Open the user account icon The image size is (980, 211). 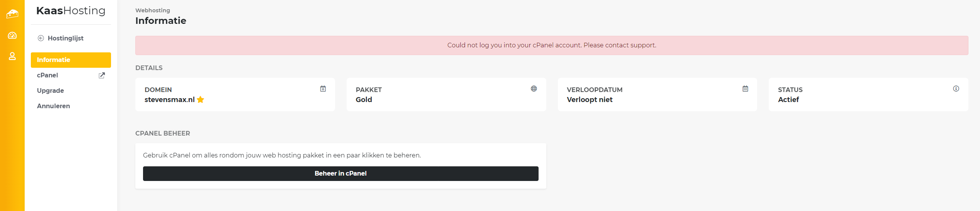12,56
